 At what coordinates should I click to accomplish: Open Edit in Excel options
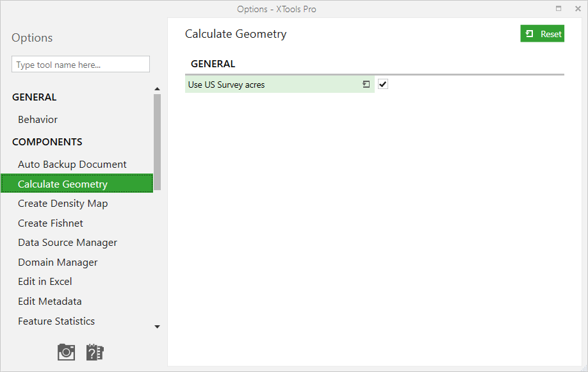(x=45, y=282)
